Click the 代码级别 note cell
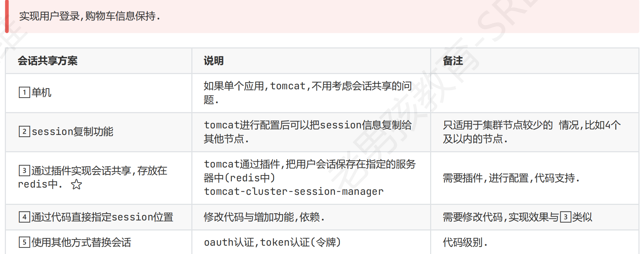Image resolution: width=644 pixels, height=254 pixels. [x=465, y=242]
